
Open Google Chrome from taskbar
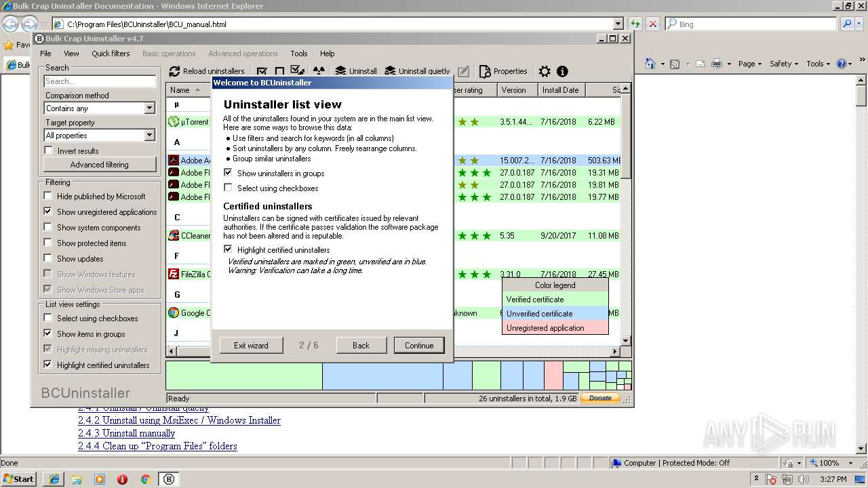145,479
